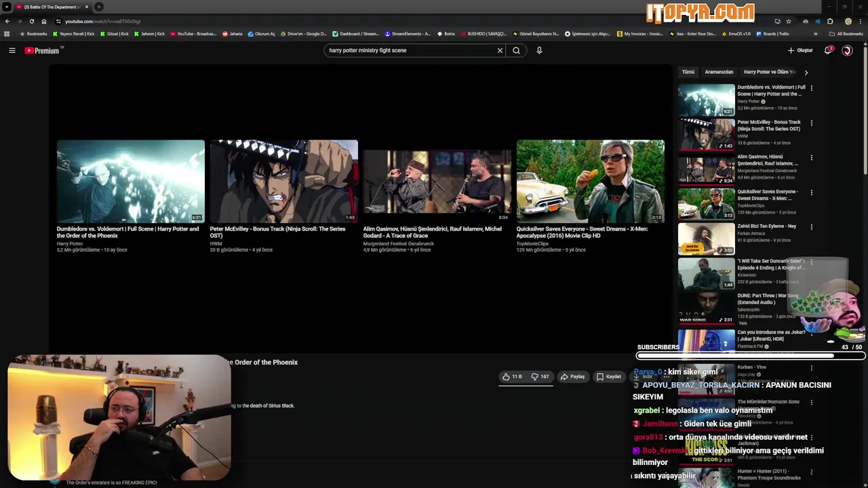868x488 pixels.
Task: Open a new browser tab
Action: (x=98, y=7)
